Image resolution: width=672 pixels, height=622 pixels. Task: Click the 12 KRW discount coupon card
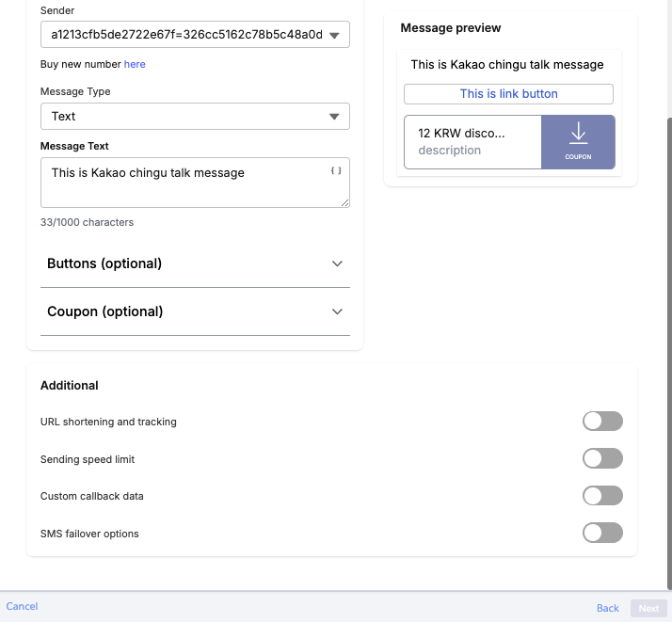coord(472,142)
